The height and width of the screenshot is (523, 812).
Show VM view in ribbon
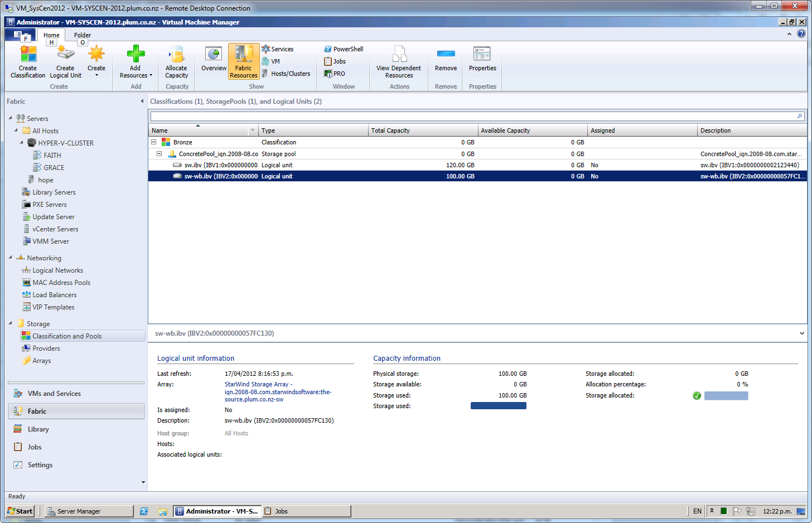[271, 61]
